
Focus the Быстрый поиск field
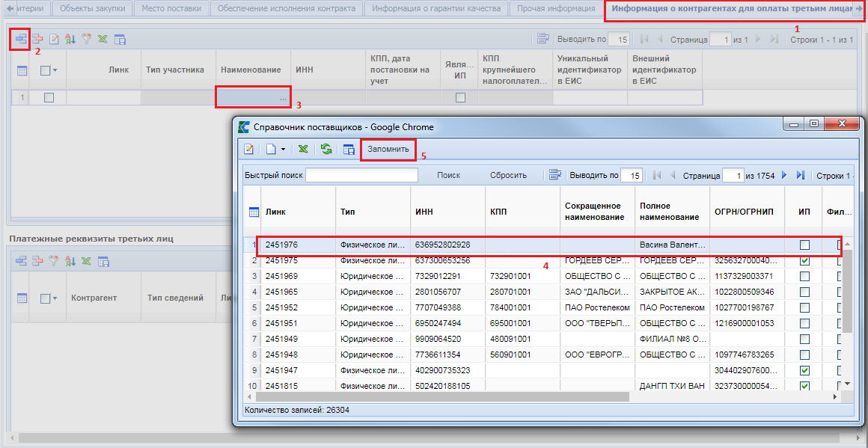point(361,175)
